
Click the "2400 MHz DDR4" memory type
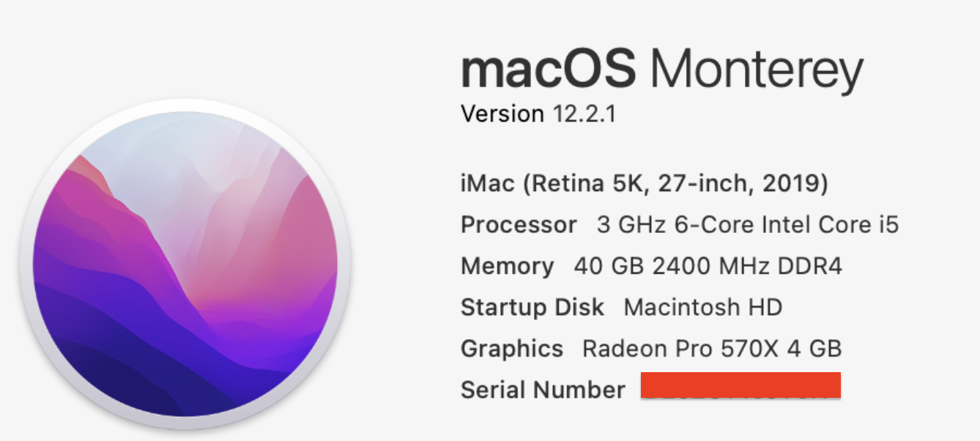click(747, 266)
